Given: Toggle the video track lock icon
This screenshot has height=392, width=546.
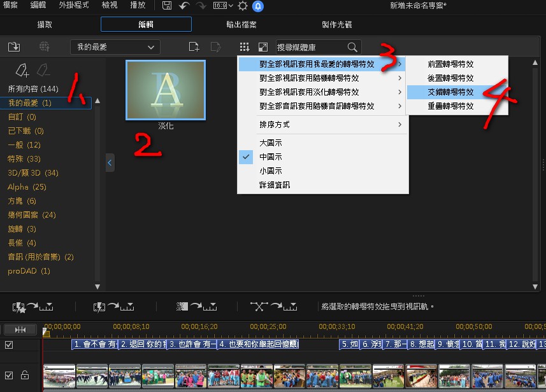Looking at the screenshot, I should click(25, 375).
